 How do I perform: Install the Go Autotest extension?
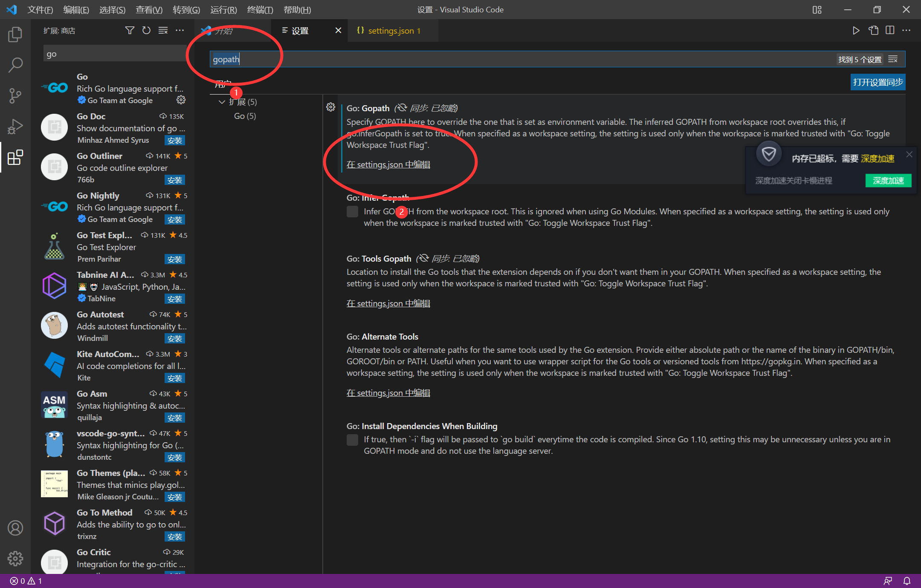click(x=175, y=339)
